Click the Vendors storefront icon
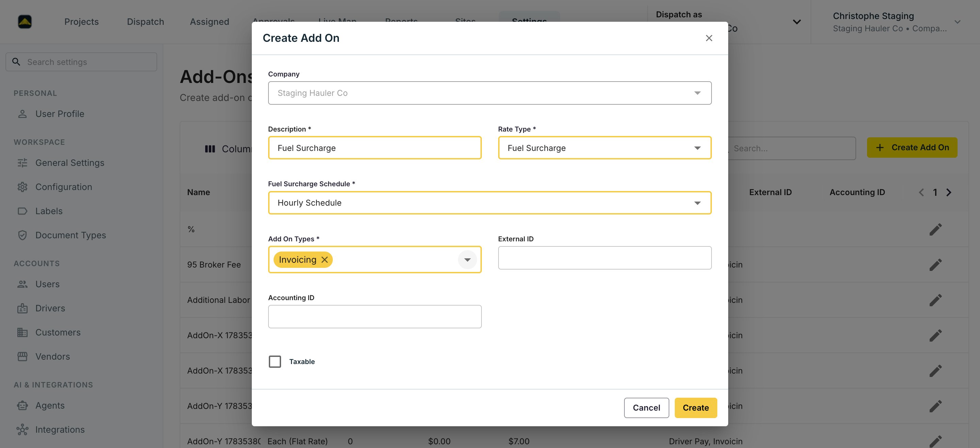This screenshot has width=980, height=448. (x=22, y=357)
